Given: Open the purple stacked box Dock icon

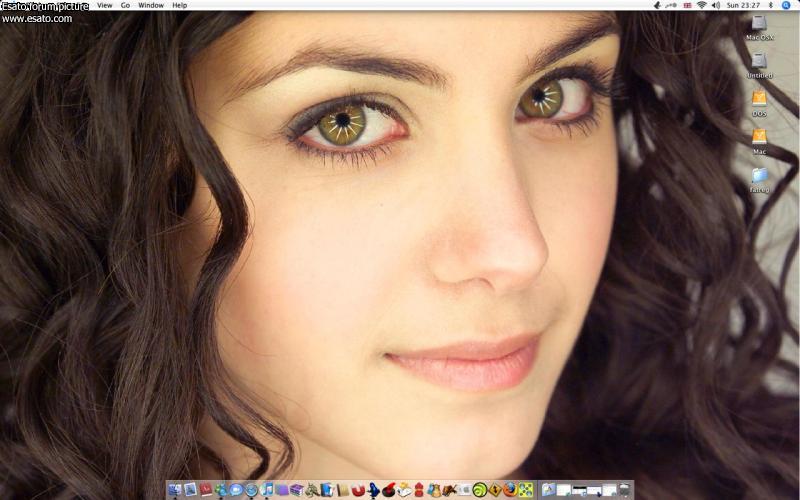Looking at the screenshot, I should coord(296,490).
